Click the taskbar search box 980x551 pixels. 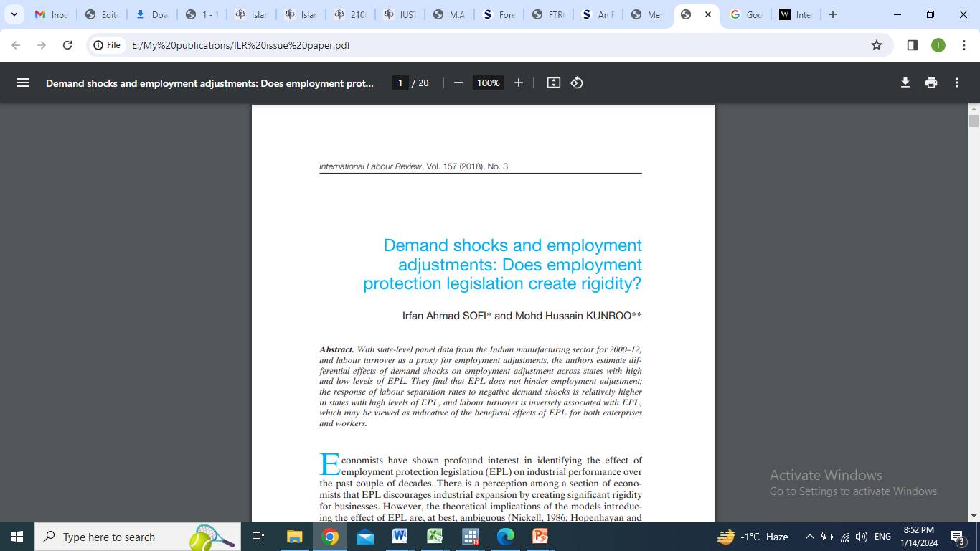coord(138,537)
